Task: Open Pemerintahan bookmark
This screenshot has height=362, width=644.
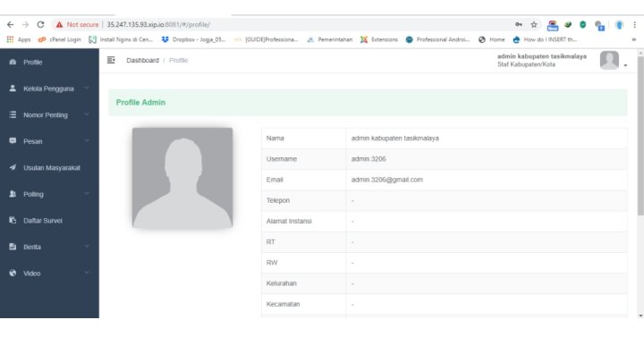Action: click(330, 39)
